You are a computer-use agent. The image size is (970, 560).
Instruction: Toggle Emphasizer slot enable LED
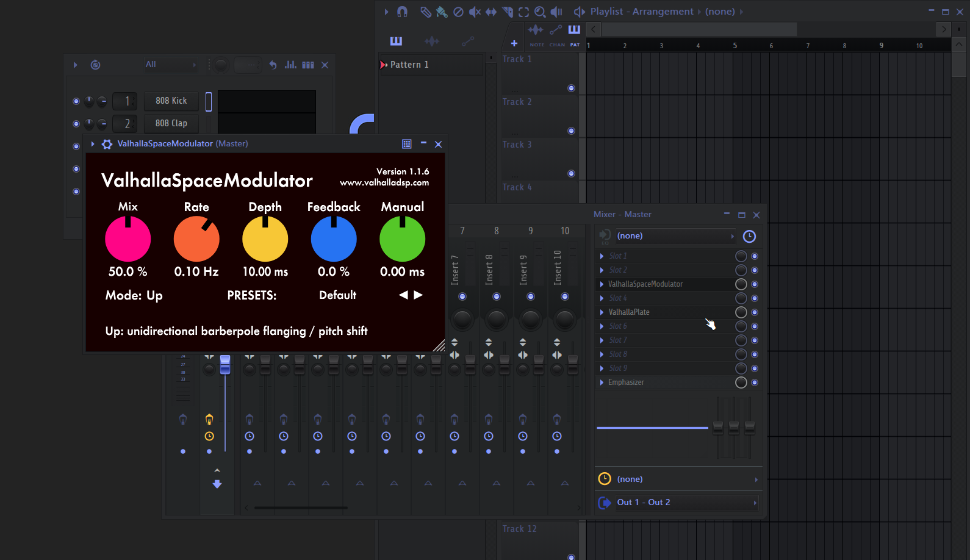click(755, 382)
